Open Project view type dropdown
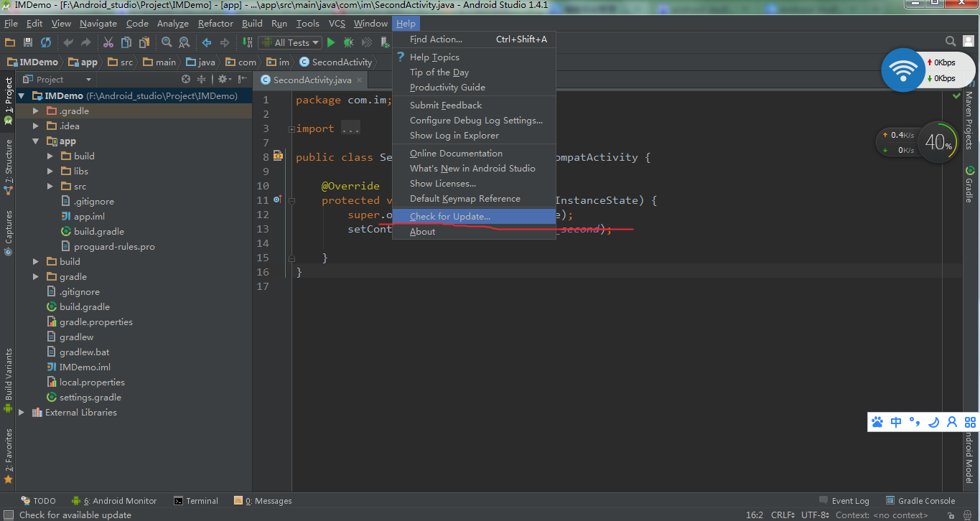The height and width of the screenshot is (521, 980). [x=57, y=79]
